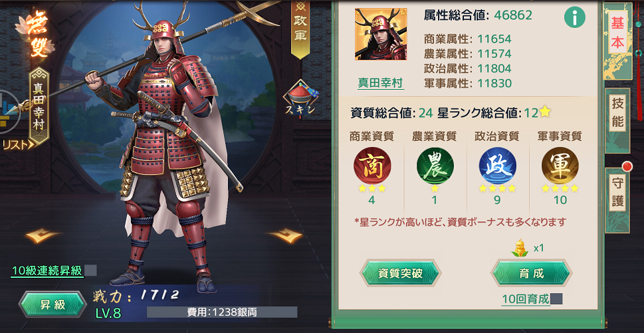Image resolution: width=644 pixels, height=333 pixels.
Task: Click the golden gourd item icon
Action: tap(521, 248)
